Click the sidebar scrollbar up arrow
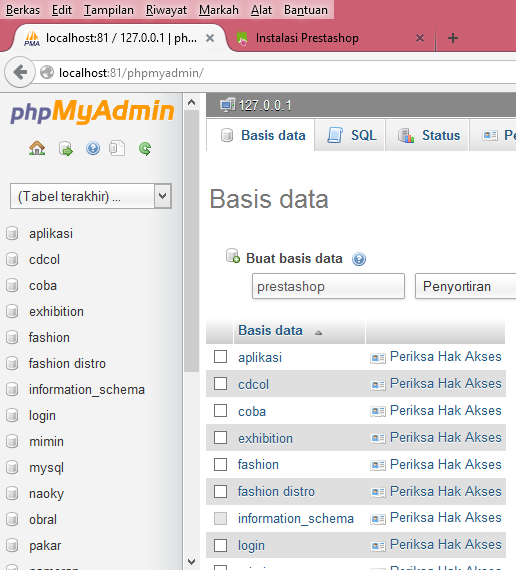 (x=191, y=103)
